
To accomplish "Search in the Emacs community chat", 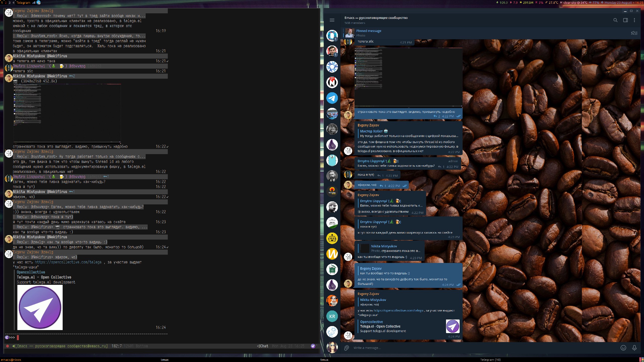I will point(615,20).
